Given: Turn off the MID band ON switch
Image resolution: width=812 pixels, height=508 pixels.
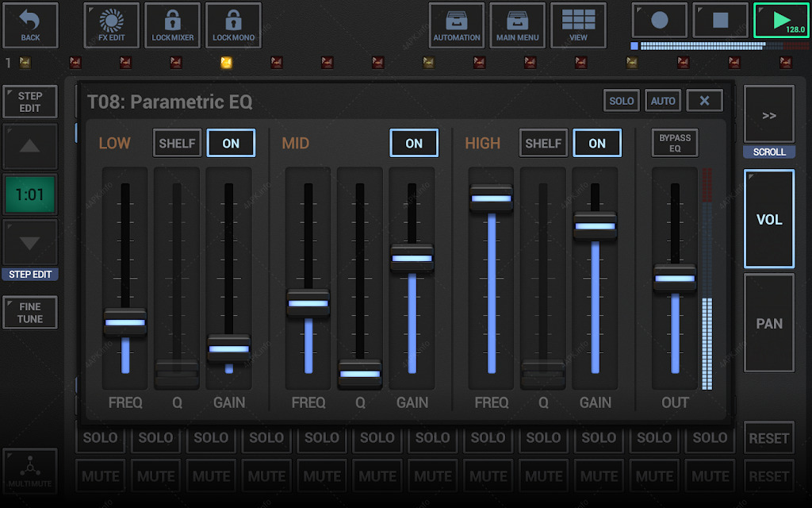Looking at the screenshot, I should tap(414, 143).
